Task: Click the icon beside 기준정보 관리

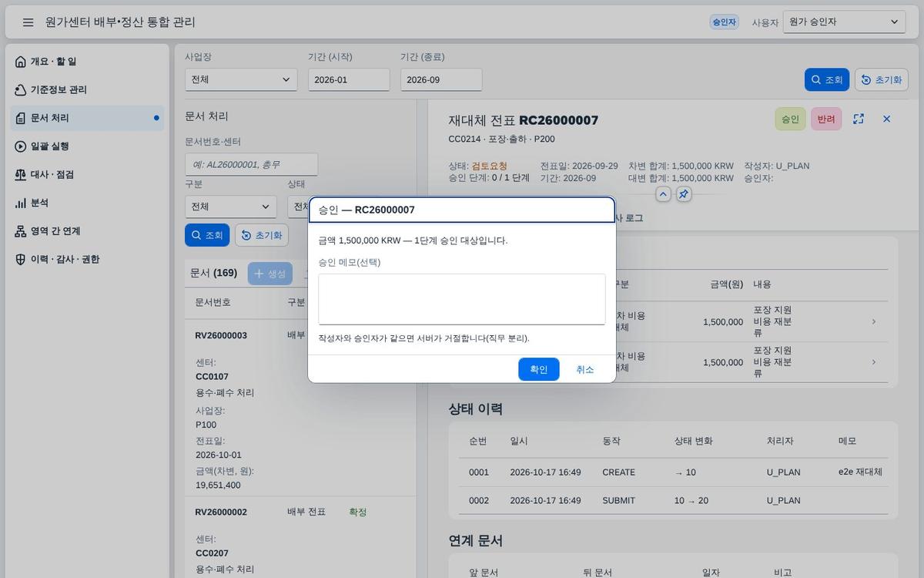Action: click(21, 90)
